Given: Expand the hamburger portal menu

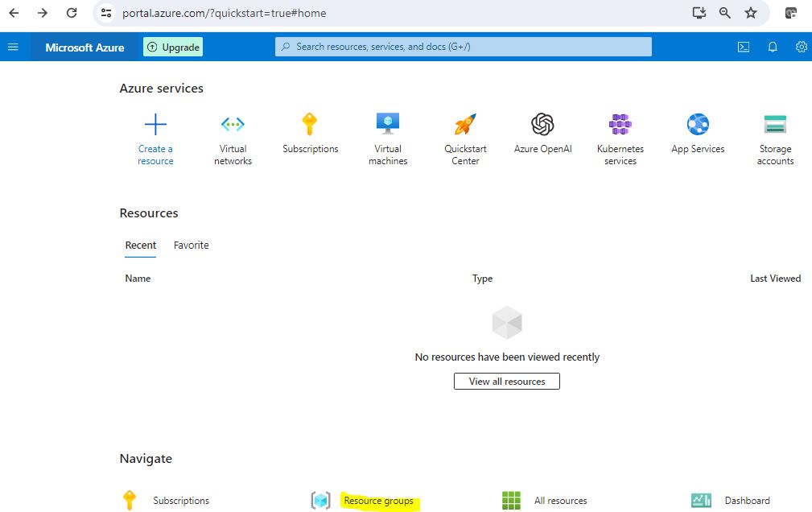Looking at the screenshot, I should pyautogui.click(x=13, y=47).
